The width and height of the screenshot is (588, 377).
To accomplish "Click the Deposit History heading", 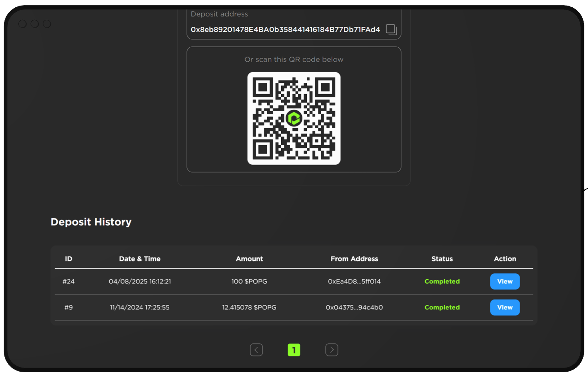I will pos(91,222).
